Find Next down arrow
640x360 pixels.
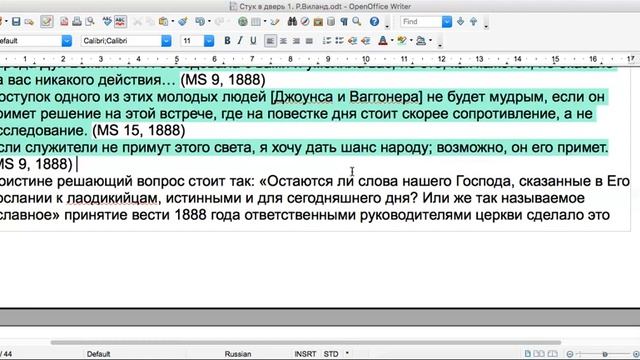click(x=460, y=22)
